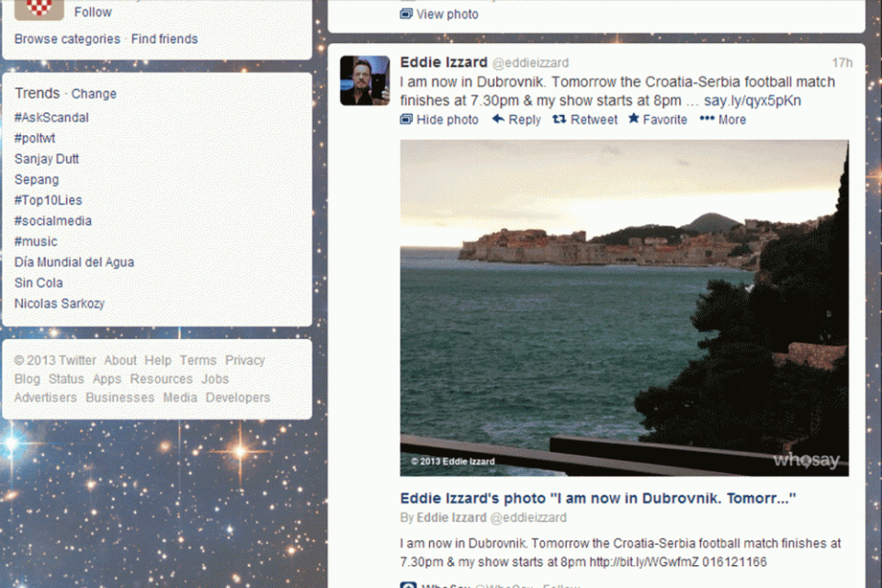Open the Help footer link
Image resolution: width=882 pixels, height=588 pixels.
[x=158, y=360]
